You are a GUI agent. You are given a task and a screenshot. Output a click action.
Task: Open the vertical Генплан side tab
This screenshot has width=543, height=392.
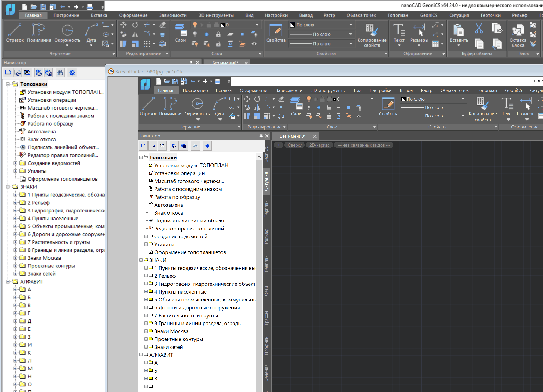click(x=266, y=264)
